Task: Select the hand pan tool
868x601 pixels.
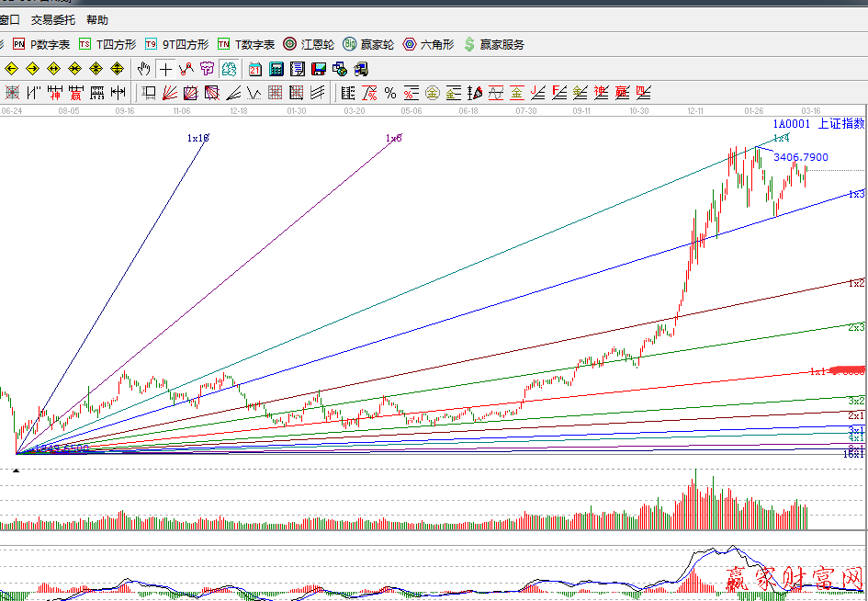Action: 144,69
